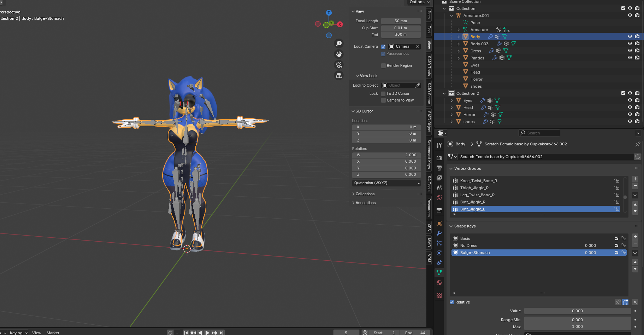
Task: Switch perspective/orthographic grid icon
Action: point(339,75)
